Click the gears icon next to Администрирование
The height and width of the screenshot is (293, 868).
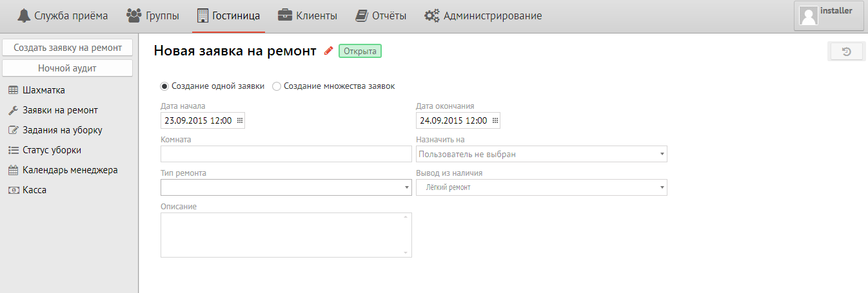pyautogui.click(x=432, y=15)
